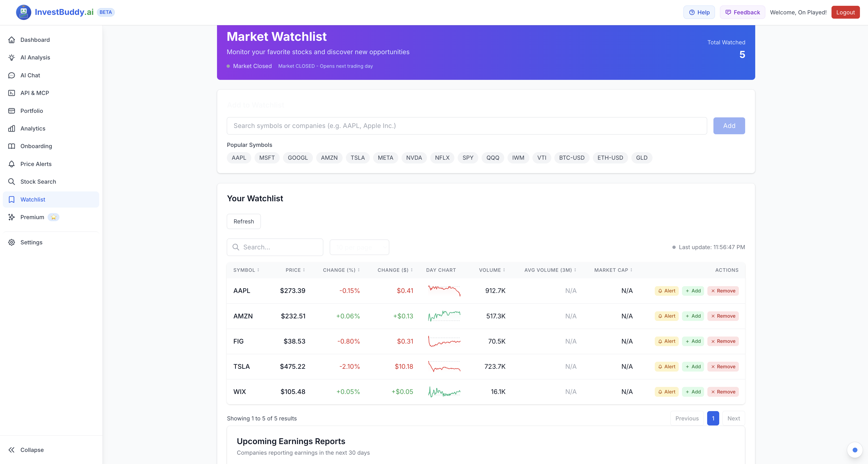Select Watchlist in the sidebar
The height and width of the screenshot is (464, 868).
[x=51, y=200]
